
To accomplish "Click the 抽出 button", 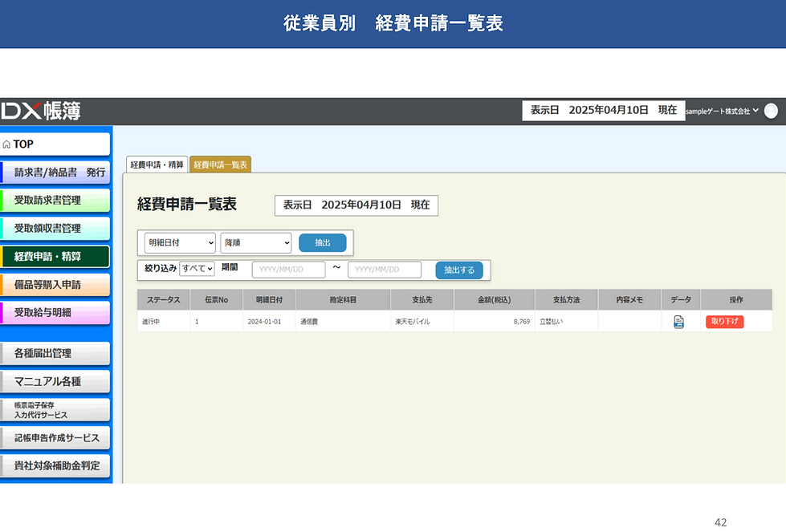I will [x=322, y=243].
